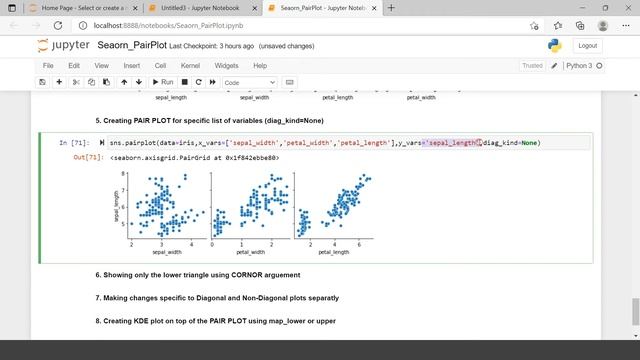Viewport: 640px width, 360px height.
Task: View site information icon in address bar
Action: click(x=83, y=26)
